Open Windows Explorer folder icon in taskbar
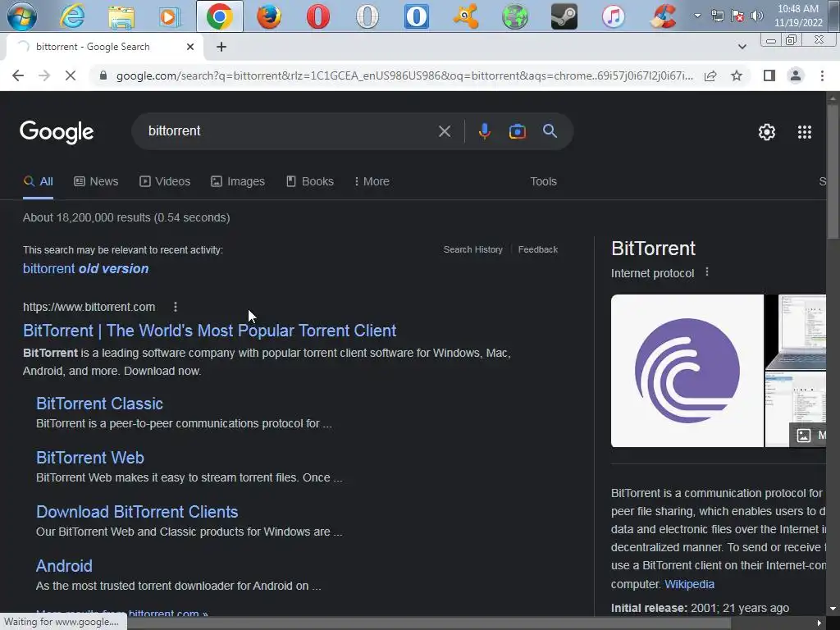This screenshot has height=630, width=840. 121,16
